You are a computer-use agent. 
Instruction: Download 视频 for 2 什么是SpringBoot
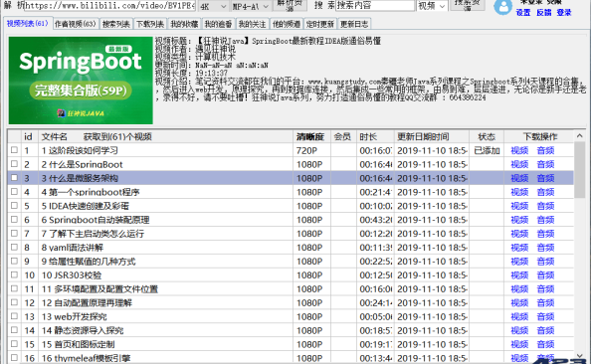[519, 164]
